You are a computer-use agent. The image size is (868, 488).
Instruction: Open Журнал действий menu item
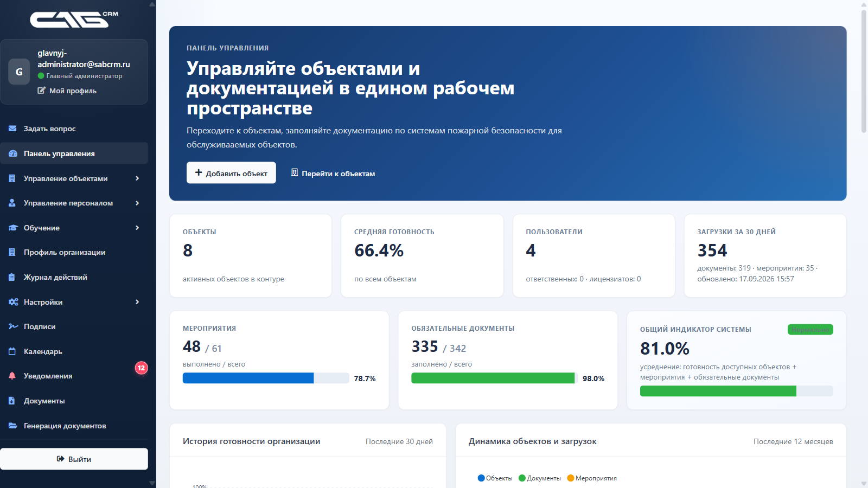74,277
